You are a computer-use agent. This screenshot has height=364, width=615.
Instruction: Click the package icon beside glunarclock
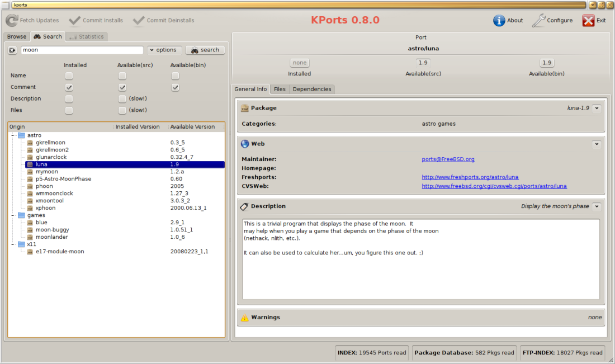30,157
